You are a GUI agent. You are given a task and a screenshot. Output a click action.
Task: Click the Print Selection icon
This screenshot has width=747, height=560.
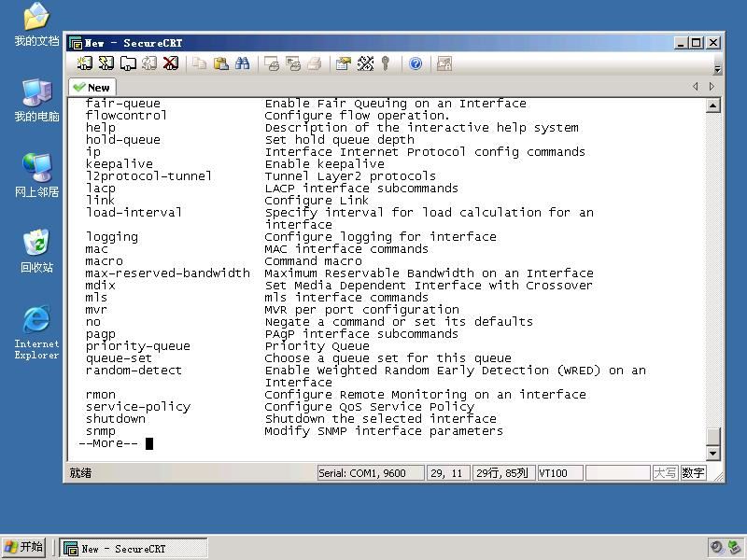tap(293, 63)
